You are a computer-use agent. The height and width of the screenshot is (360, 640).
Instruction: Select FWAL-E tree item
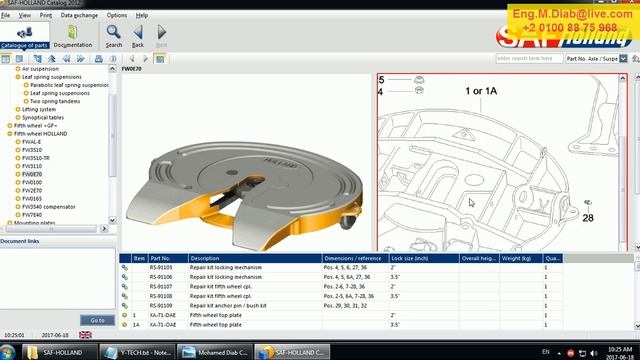click(31, 142)
